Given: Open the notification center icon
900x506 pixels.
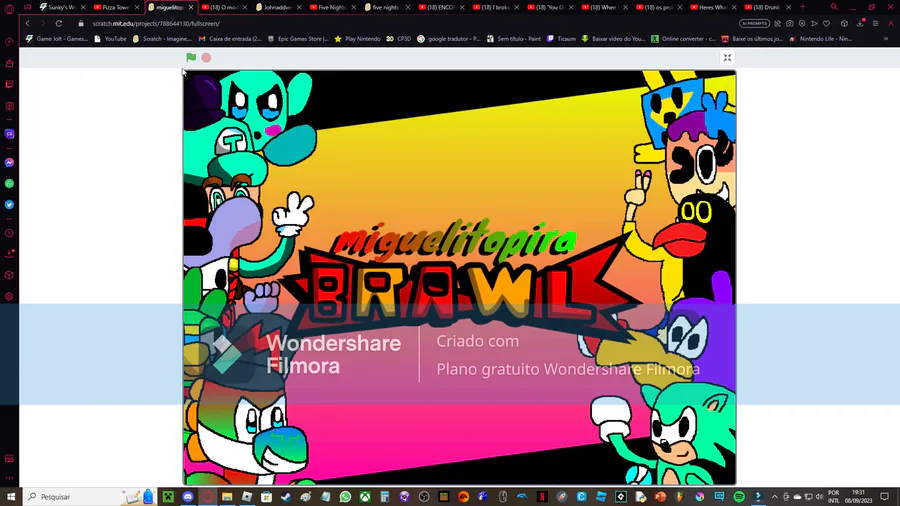Looking at the screenshot, I should tap(885, 496).
